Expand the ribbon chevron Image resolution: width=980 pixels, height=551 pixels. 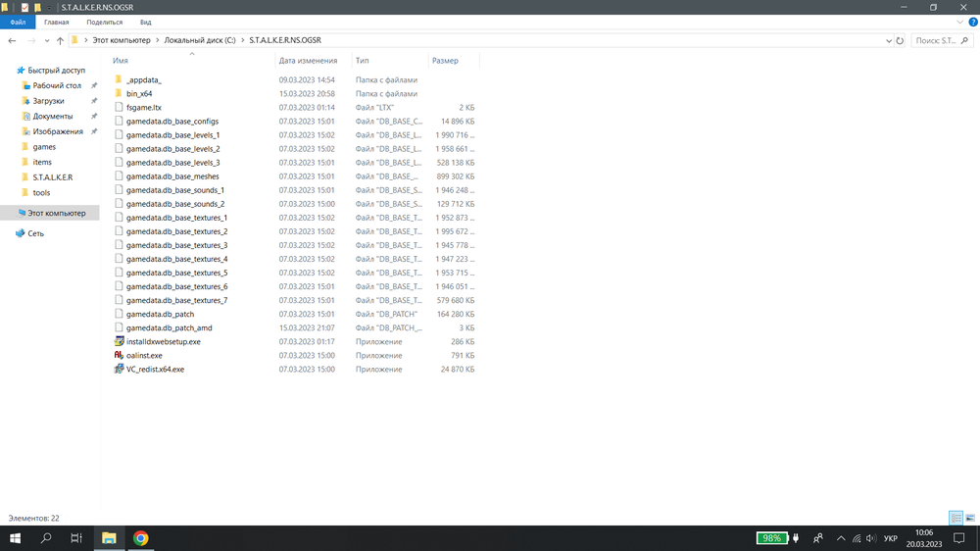pyautogui.click(x=960, y=22)
